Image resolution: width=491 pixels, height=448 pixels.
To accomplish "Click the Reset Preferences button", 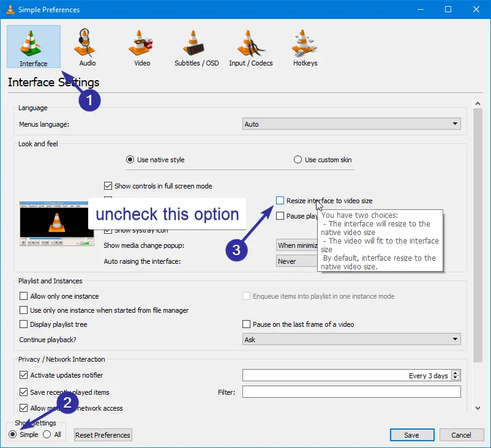I will click(102, 435).
